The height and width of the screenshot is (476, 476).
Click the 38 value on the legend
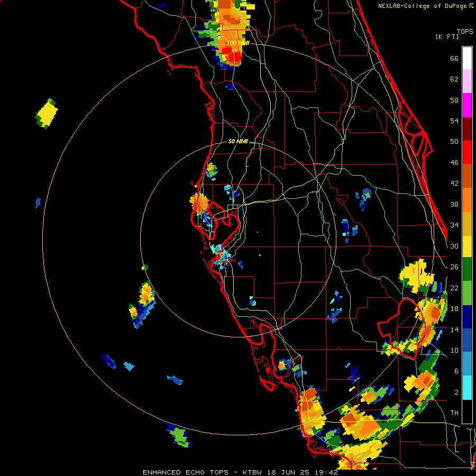coord(454,204)
